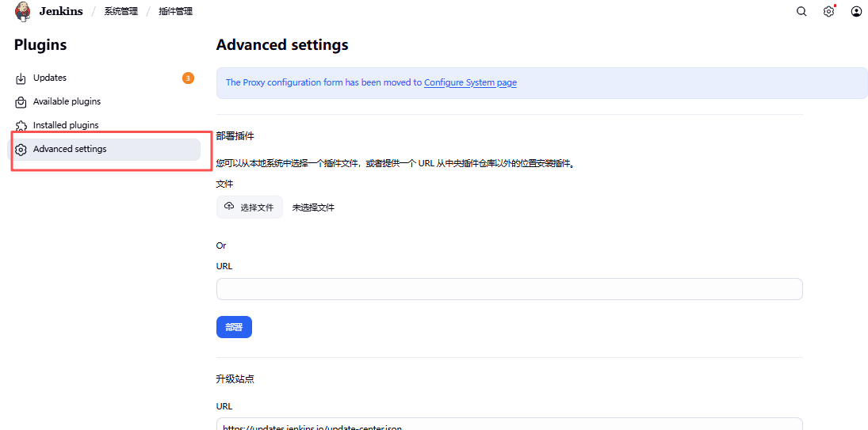Open the manage Jenkins gear icon
868x430 pixels.
[828, 12]
